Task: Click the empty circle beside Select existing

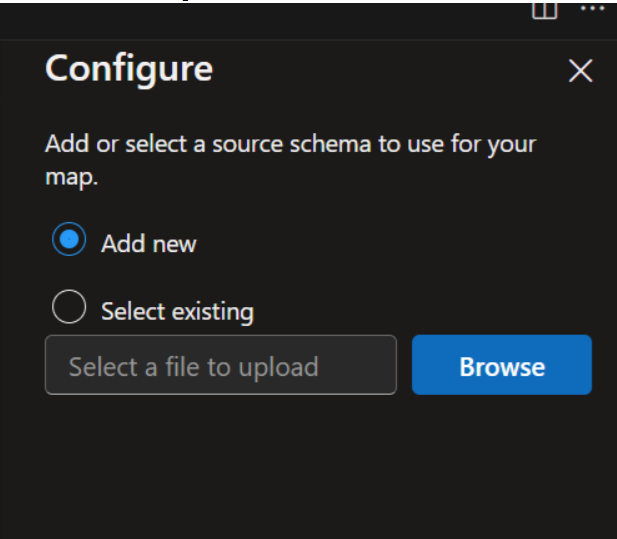Action: point(69,307)
